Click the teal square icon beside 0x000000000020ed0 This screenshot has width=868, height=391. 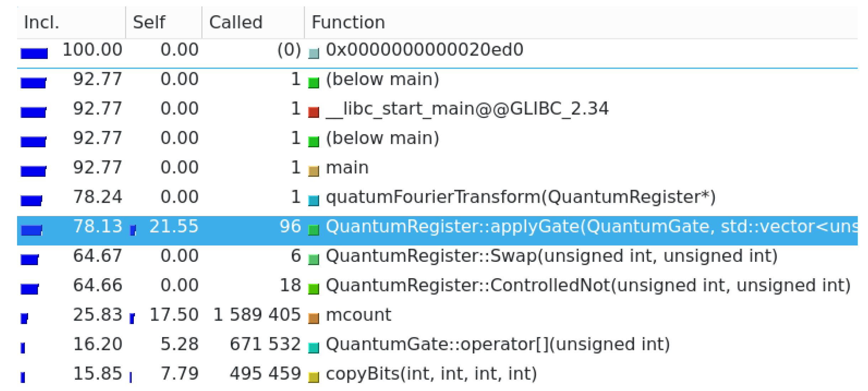[x=313, y=53]
